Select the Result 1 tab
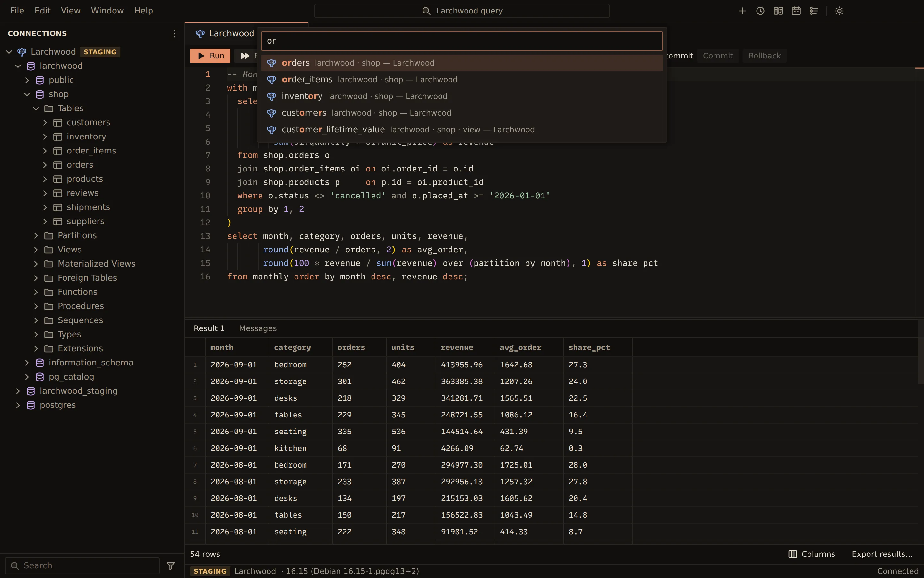 209,328
